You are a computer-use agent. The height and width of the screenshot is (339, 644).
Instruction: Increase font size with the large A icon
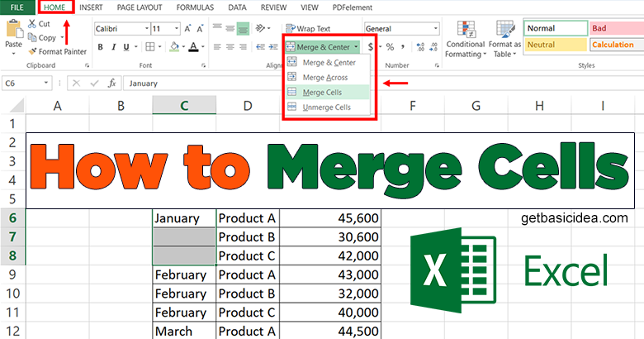(x=187, y=28)
